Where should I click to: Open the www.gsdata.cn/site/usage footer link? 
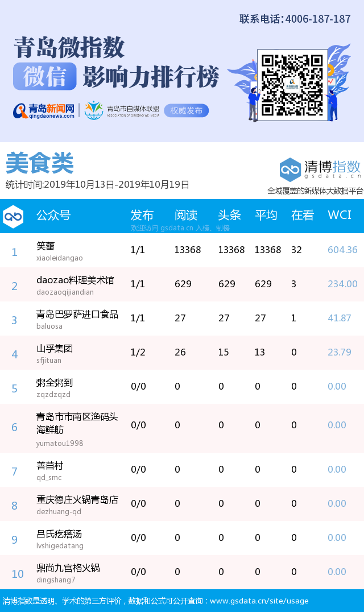[259, 601]
